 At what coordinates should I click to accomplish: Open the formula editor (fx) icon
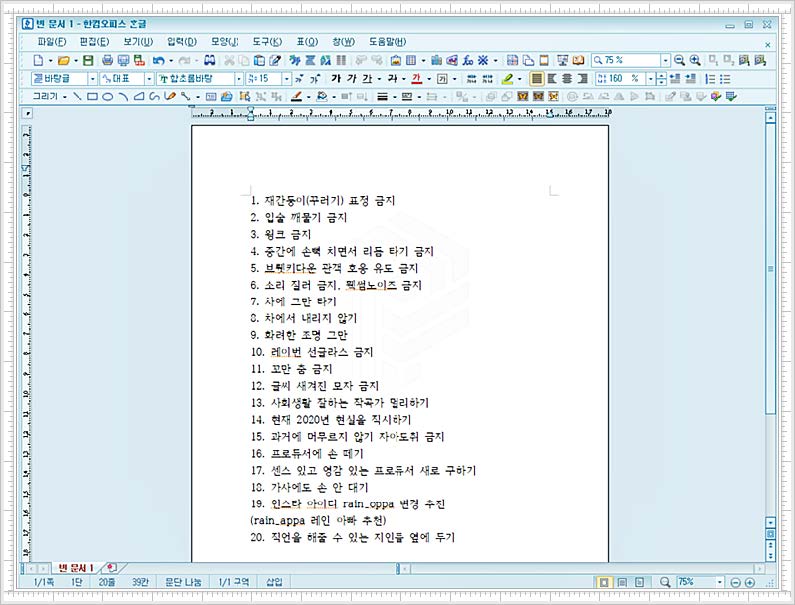[467, 60]
